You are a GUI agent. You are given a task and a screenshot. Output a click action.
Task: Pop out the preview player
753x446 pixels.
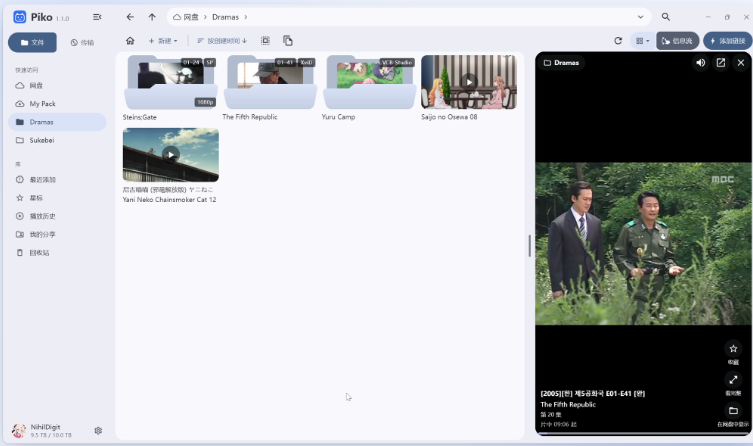(x=721, y=63)
